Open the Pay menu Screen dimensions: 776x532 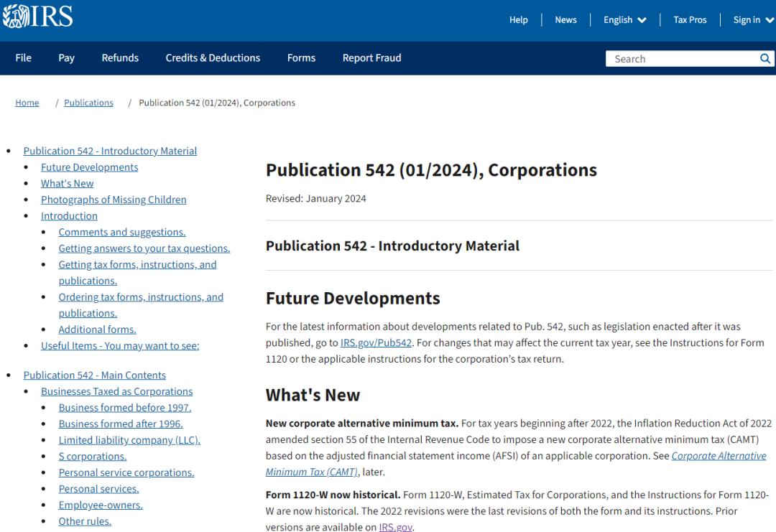coord(66,58)
